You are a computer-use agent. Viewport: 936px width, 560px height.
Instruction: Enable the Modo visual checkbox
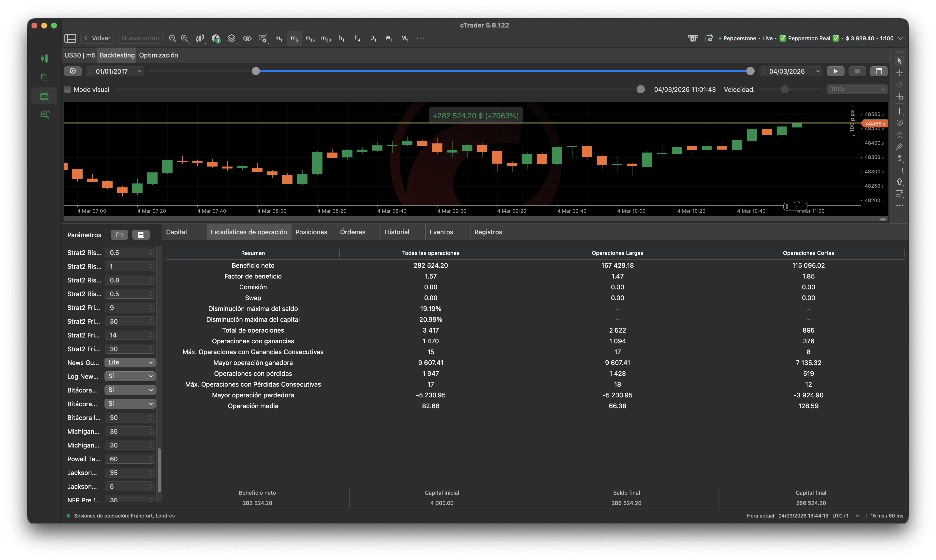click(68, 89)
